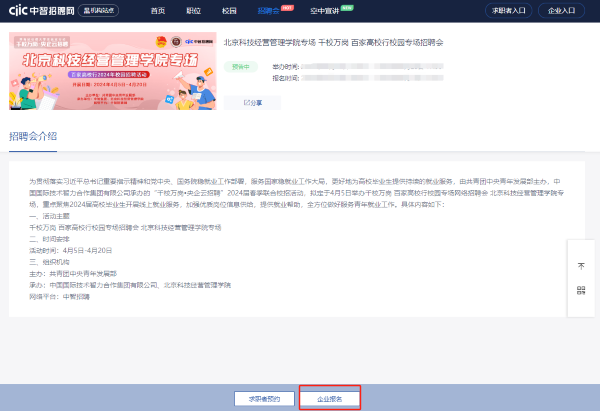
Task: Select the 招聘会介绍 tab
Action: point(32,135)
